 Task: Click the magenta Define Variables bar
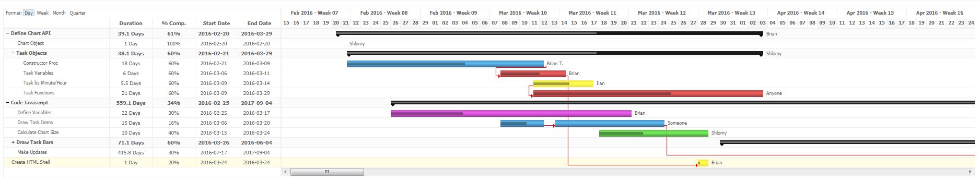point(511,113)
